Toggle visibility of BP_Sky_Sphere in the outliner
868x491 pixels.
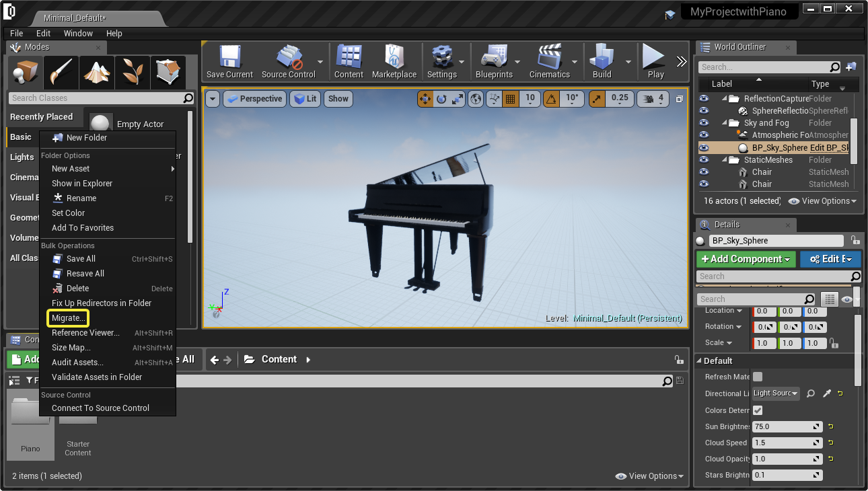point(704,148)
